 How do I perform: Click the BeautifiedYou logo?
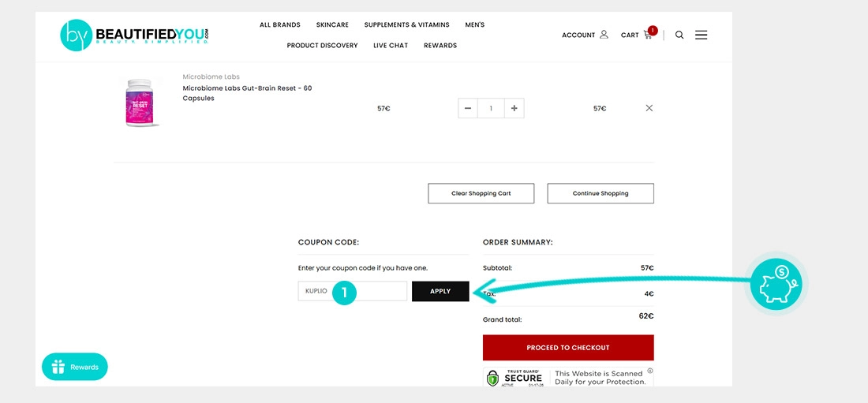pos(134,35)
